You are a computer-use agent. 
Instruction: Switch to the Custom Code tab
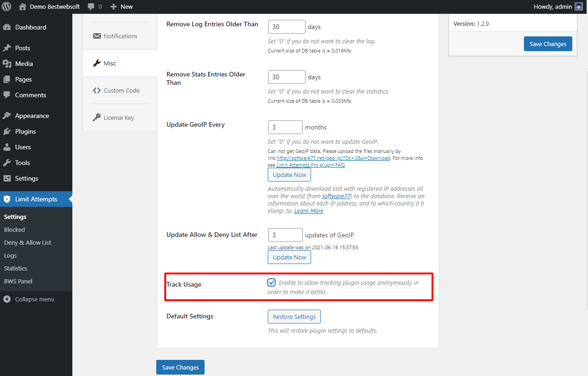click(120, 90)
